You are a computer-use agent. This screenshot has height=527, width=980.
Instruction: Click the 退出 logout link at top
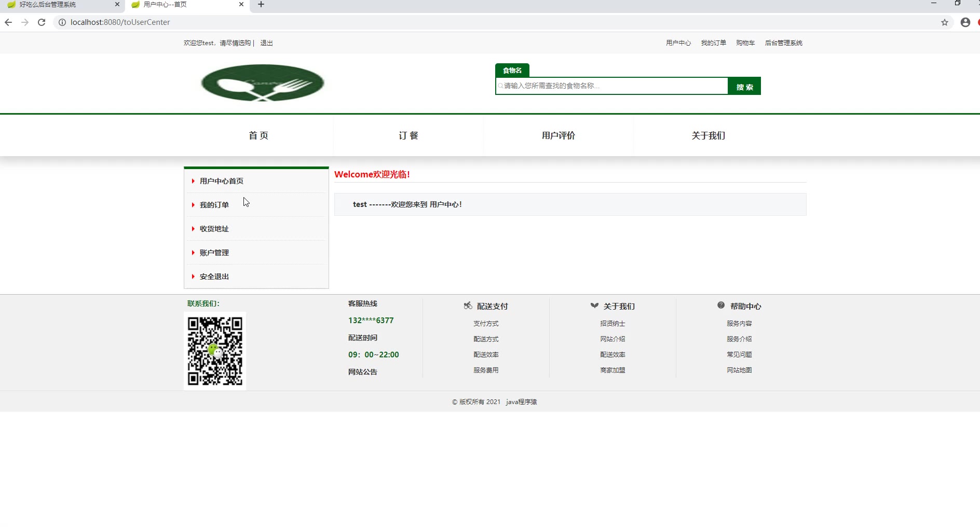pyautogui.click(x=266, y=43)
